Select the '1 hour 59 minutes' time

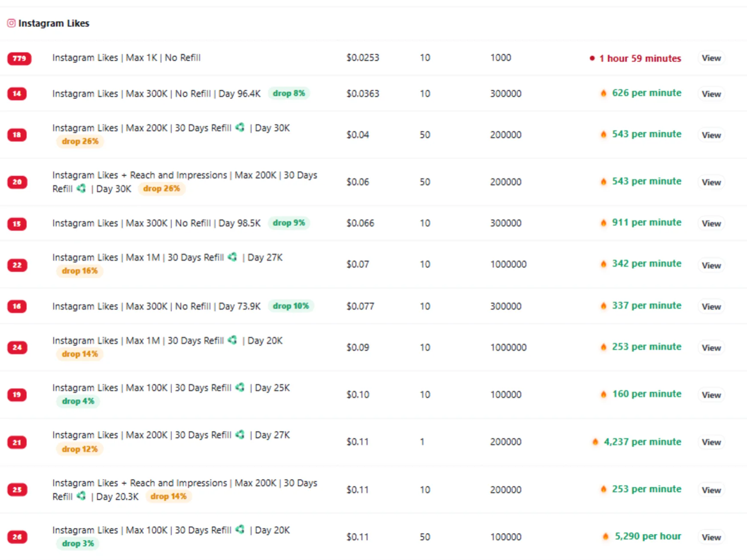point(640,58)
